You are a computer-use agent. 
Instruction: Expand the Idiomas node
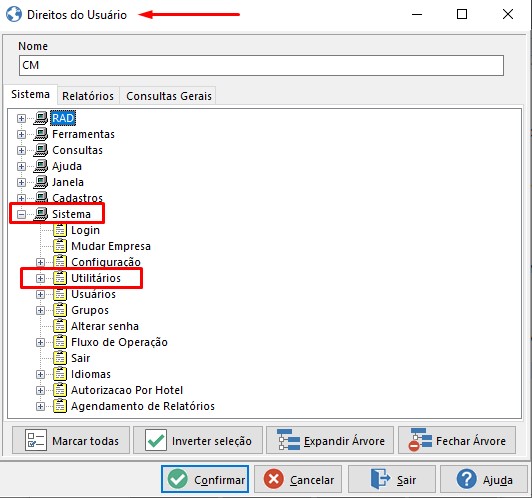click(40, 375)
